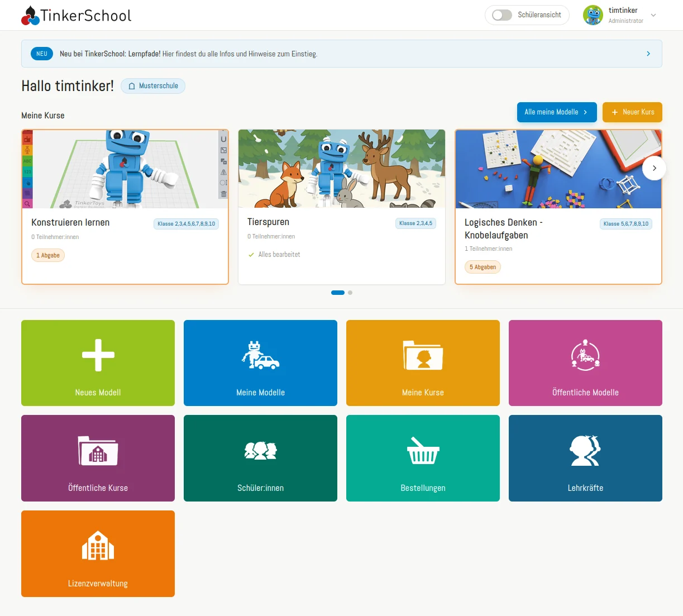Click the NEU badge in the banner
The width and height of the screenshot is (683, 616).
click(x=42, y=54)
